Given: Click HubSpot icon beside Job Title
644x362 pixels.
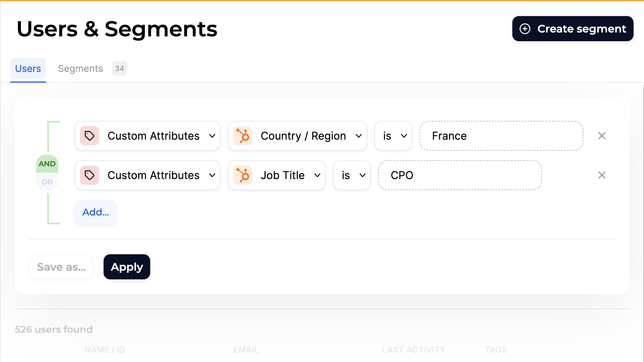Looking at the screenshot, I should point(243,175).
